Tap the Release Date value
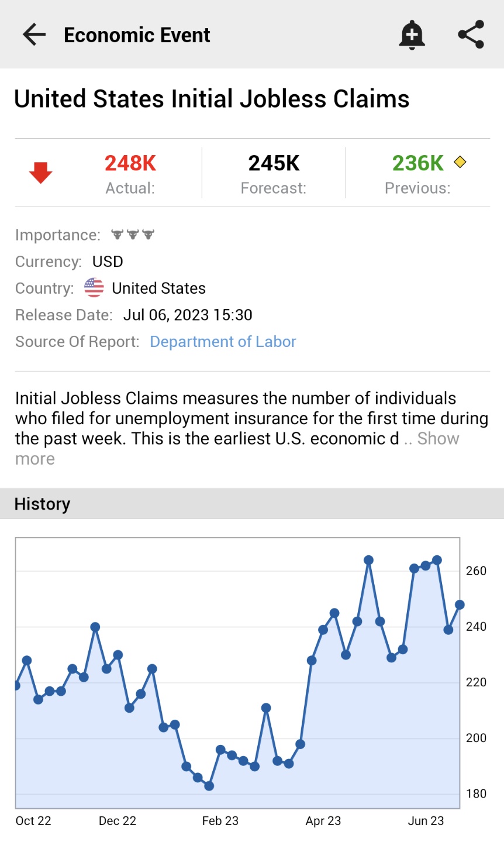 [188, 315]
